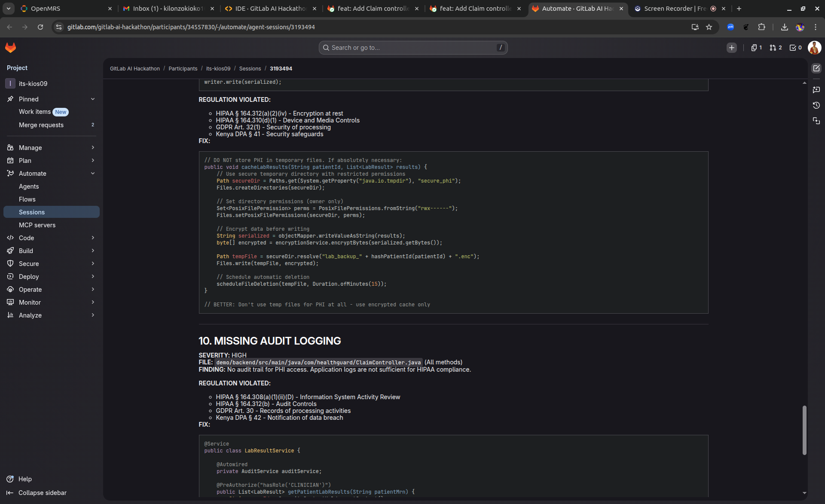Open the user avatar menu
Viewport: 825px width, 504px height.
click(x=814, y=48)
